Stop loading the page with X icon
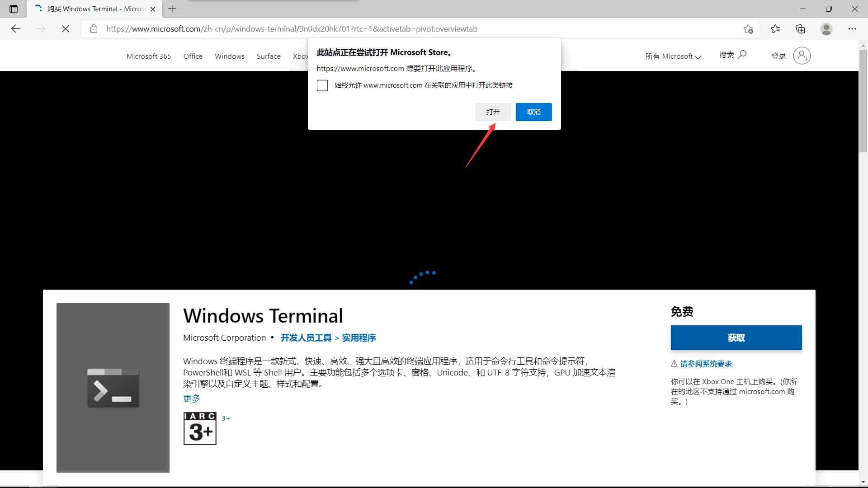868x488 pixels. click(66, 29)
